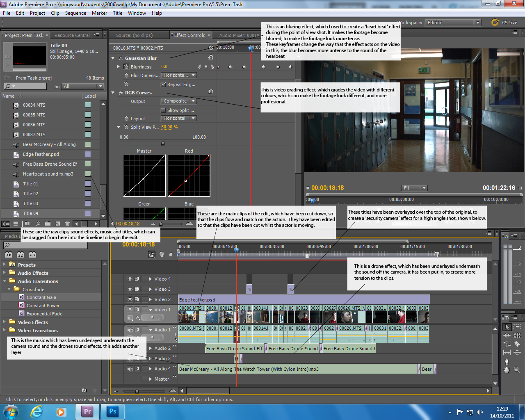Select the Track Select tool
Image resolution: width=525 pixels, height=420 pixels.
(517, 327)
